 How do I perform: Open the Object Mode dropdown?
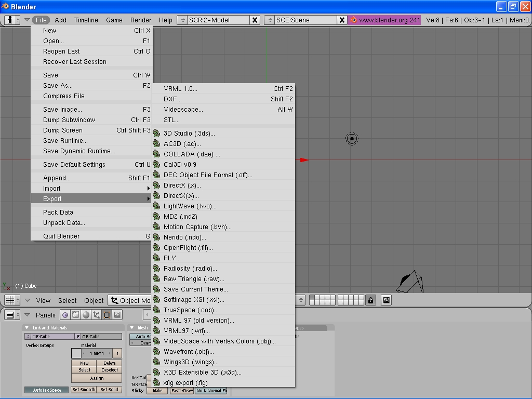(130, 300)
